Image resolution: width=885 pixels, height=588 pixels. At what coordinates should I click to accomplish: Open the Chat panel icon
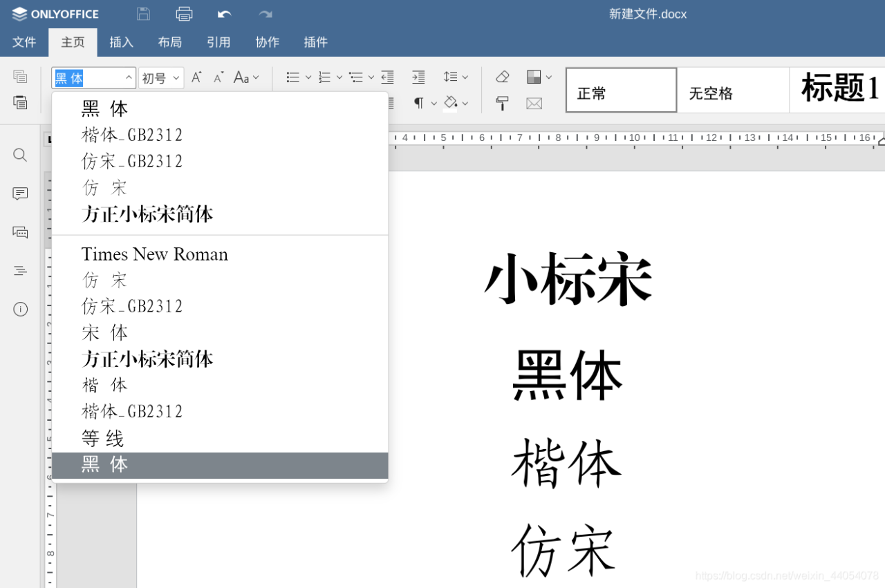tap(19, 231)
